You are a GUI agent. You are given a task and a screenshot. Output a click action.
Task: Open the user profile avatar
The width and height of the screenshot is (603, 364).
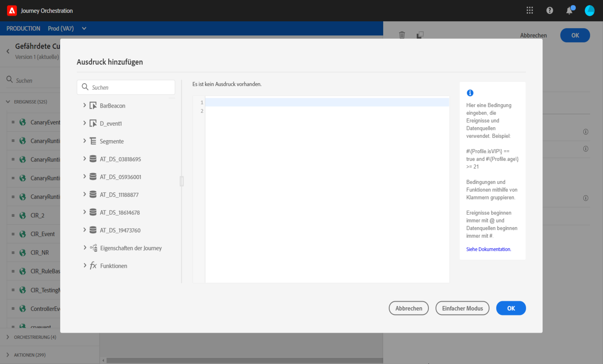point(589,11)
